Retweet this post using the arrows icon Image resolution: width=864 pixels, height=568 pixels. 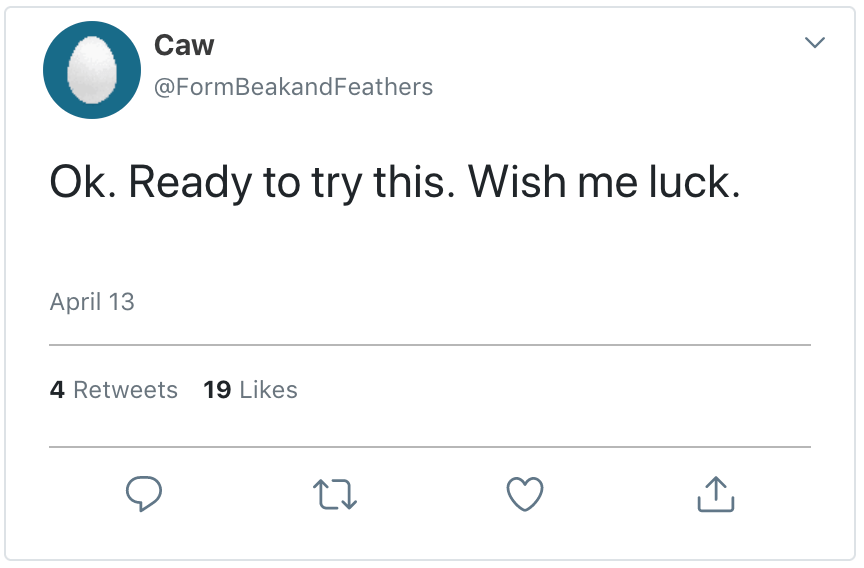(334, 494)
